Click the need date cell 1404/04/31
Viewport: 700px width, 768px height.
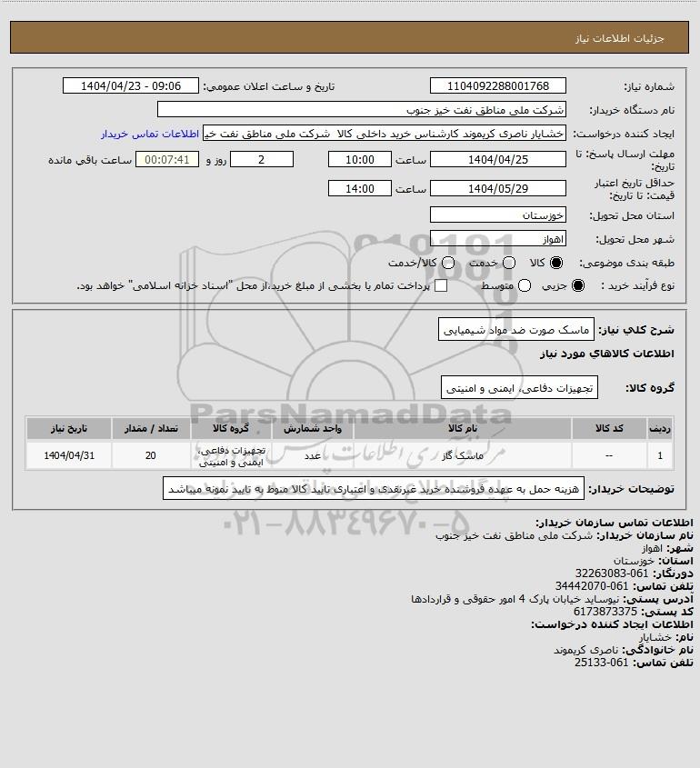click(69, 456)
